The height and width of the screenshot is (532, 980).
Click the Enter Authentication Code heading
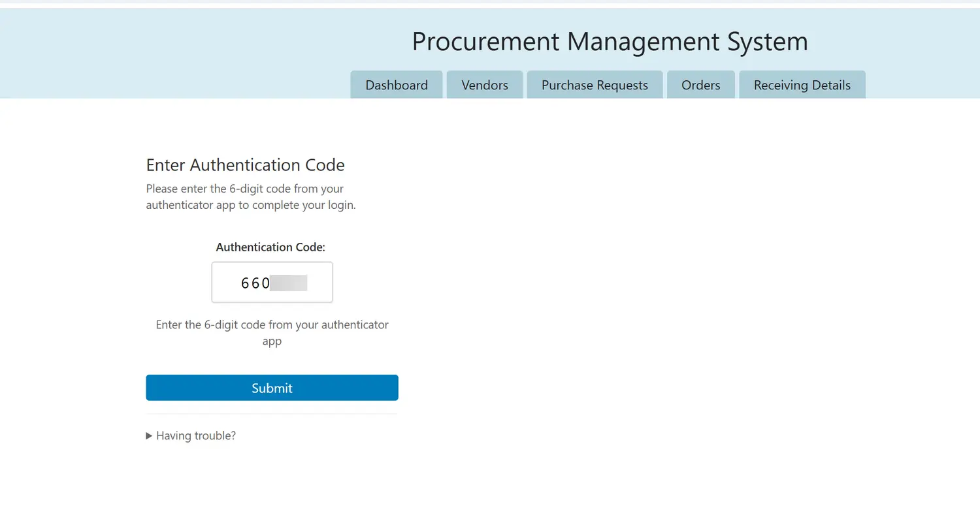[245, 165]
